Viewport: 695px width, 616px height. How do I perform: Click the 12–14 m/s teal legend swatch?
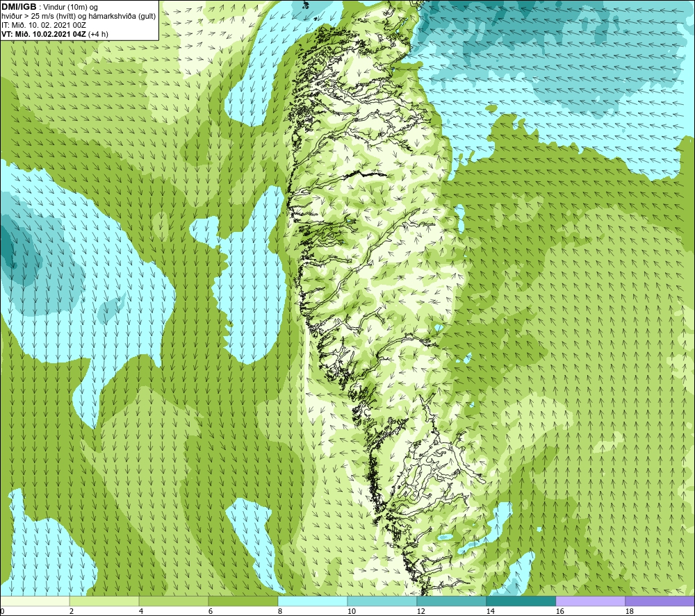[452, 601]
